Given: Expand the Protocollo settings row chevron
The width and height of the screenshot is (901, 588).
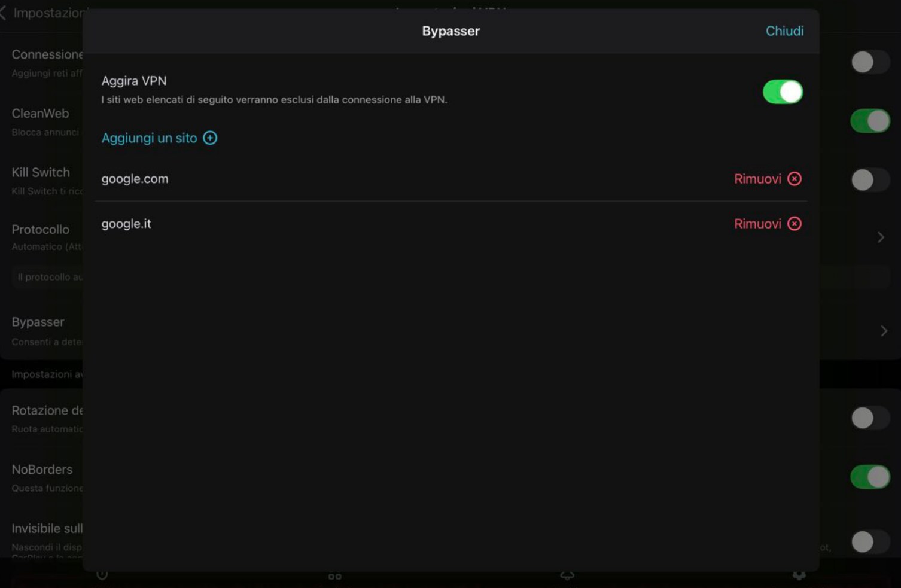Looking at the screenshot, I should coord(881,237).
